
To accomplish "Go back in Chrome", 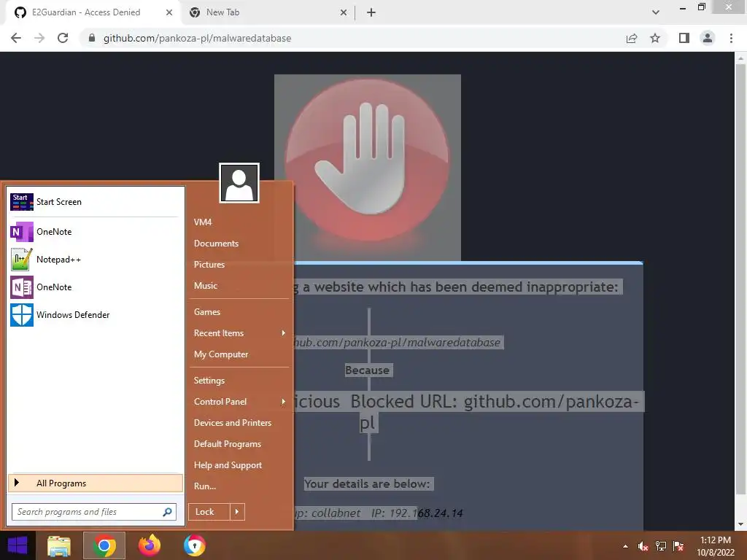I will tap(16, 38).
